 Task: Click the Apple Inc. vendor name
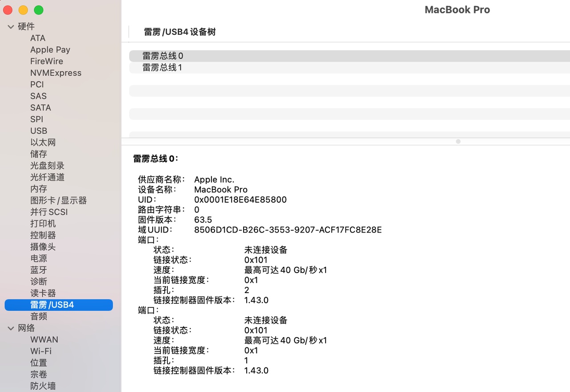tap(214, 180)
